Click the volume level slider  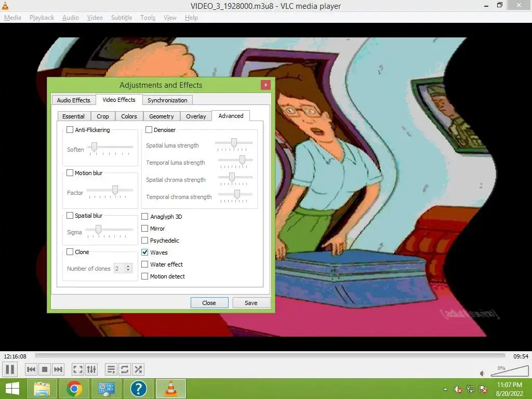pos(509,371)
